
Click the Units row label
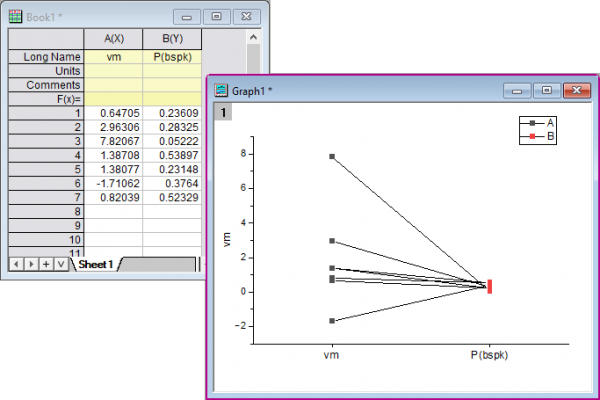click(x=46, y=71)
